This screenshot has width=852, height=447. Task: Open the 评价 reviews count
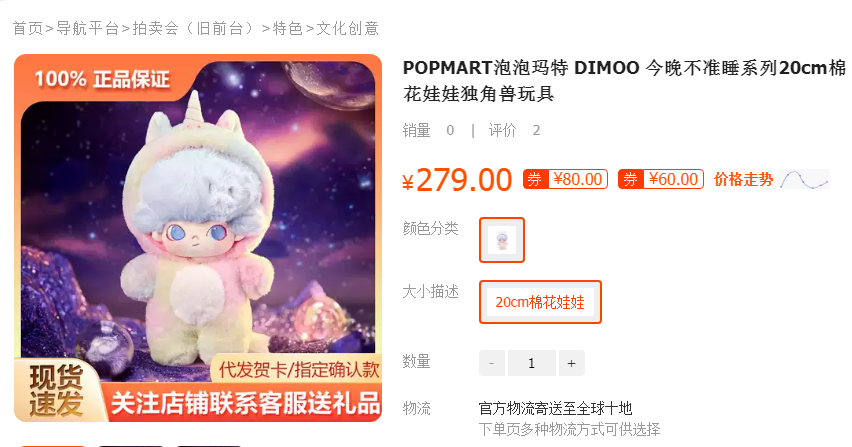(514, 130)
